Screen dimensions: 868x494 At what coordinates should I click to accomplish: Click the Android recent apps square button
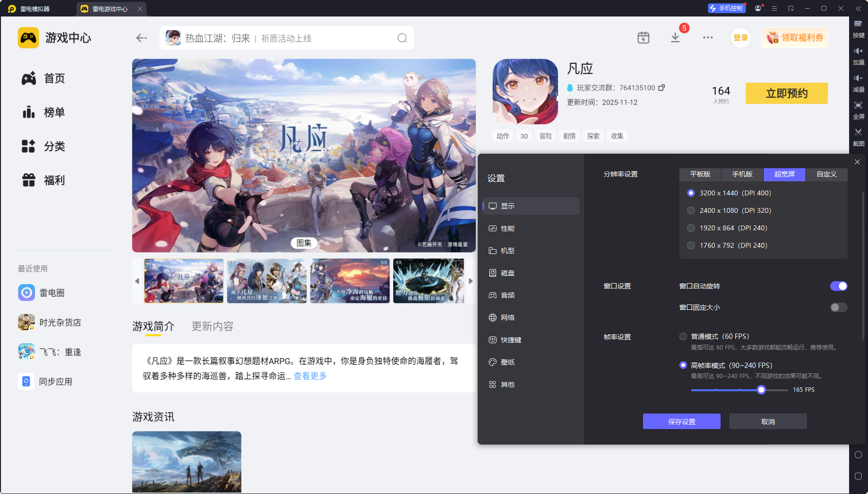pyautogui.click(x=858, y=476)
